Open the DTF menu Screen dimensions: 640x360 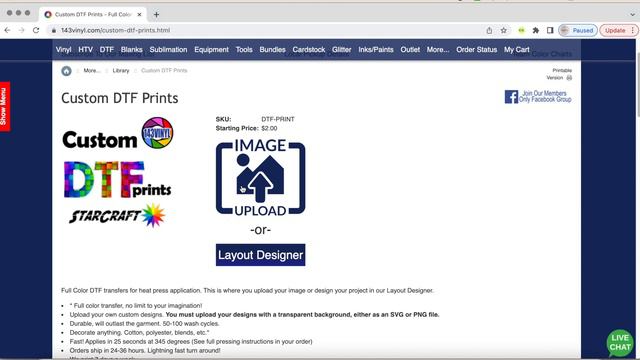pyautogui.click(x=107, y=49)
